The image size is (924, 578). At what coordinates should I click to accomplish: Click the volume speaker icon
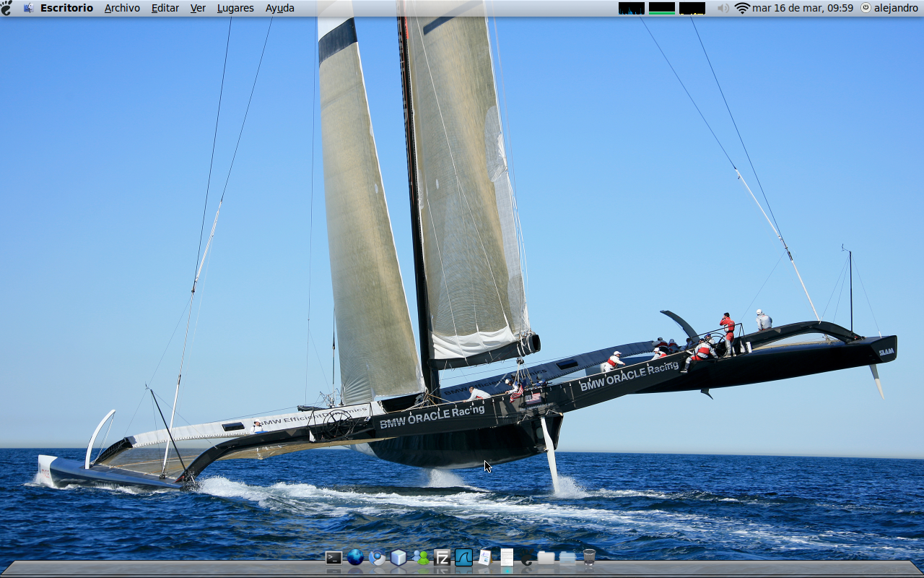tap(723, 8)
